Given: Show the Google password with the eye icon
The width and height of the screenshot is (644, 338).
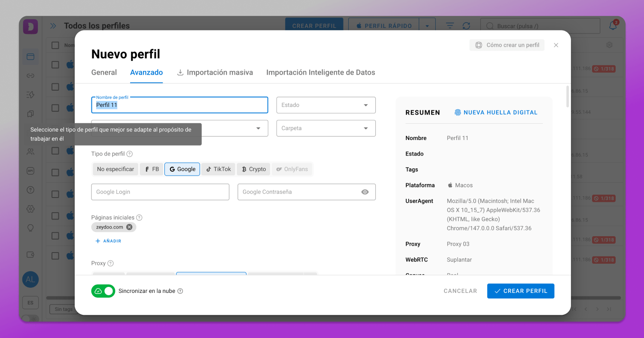Looking at the screenshot, I should [365, 192].
